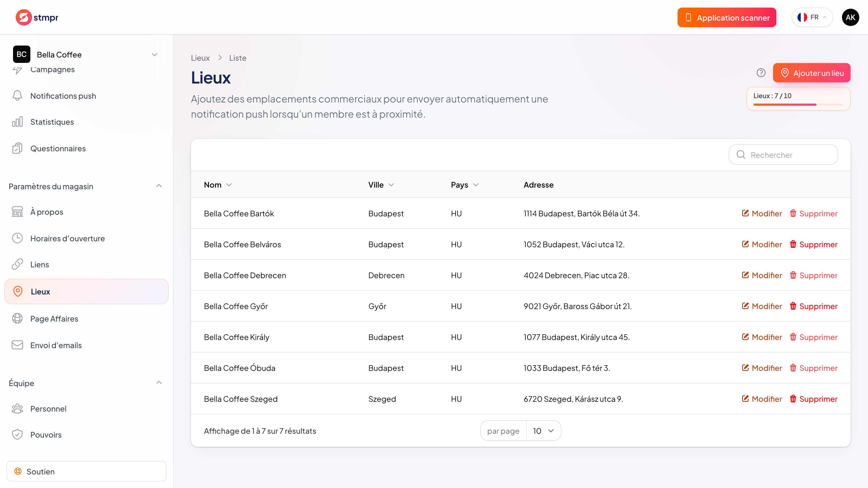Open Liens in the sidebar
The width and height of the screenshot is (868, 488).
click(x=87, y=264)
